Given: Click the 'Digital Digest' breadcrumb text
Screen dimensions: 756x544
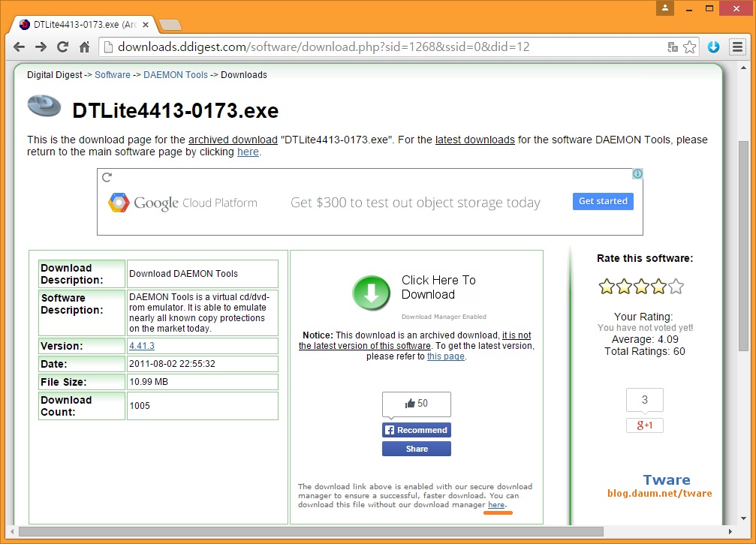Looking at the screenshot, I should (x=55, y=75).
